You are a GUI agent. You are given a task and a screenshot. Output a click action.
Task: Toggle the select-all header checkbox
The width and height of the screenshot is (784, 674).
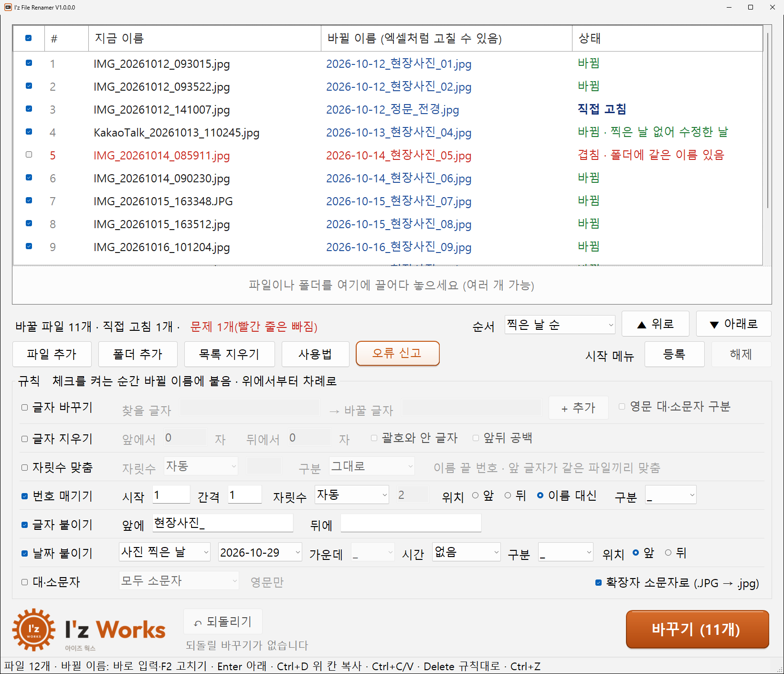coord(29,38)
